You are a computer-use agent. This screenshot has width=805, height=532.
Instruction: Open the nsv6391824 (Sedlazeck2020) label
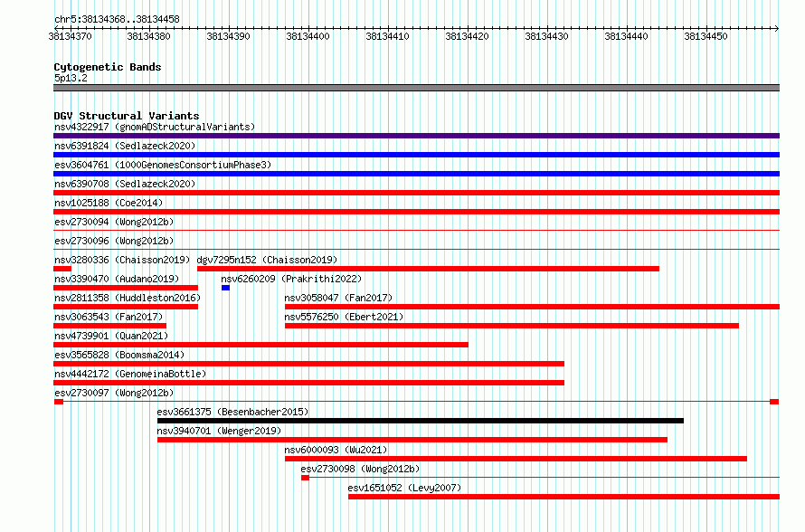tap(125, 146)
